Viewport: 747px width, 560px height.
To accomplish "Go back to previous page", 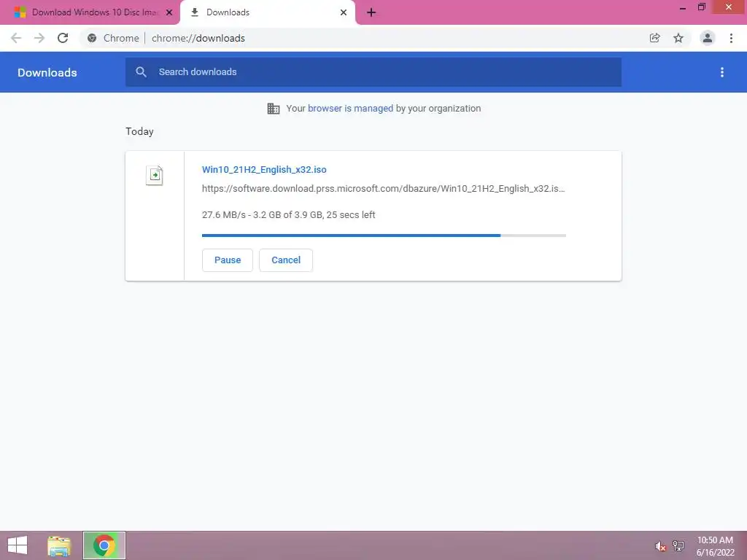I will pos(16,38).
